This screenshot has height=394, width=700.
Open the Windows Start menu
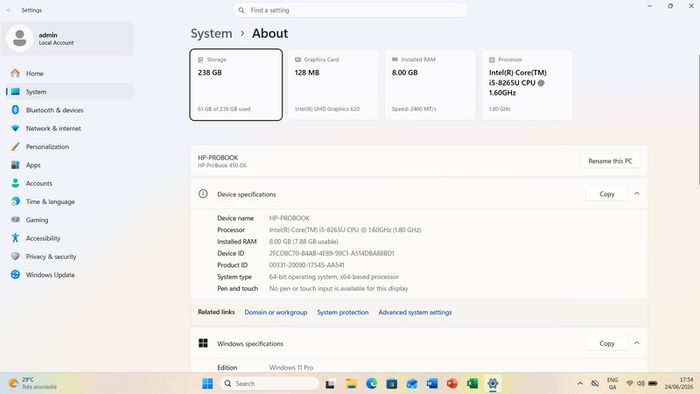[208, 384]
